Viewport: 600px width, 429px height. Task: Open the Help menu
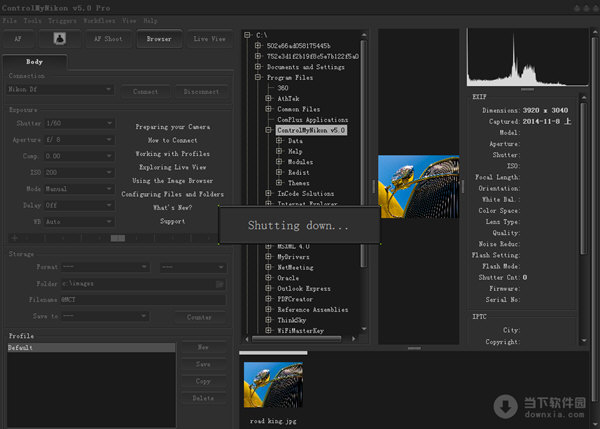coord(150,20)
